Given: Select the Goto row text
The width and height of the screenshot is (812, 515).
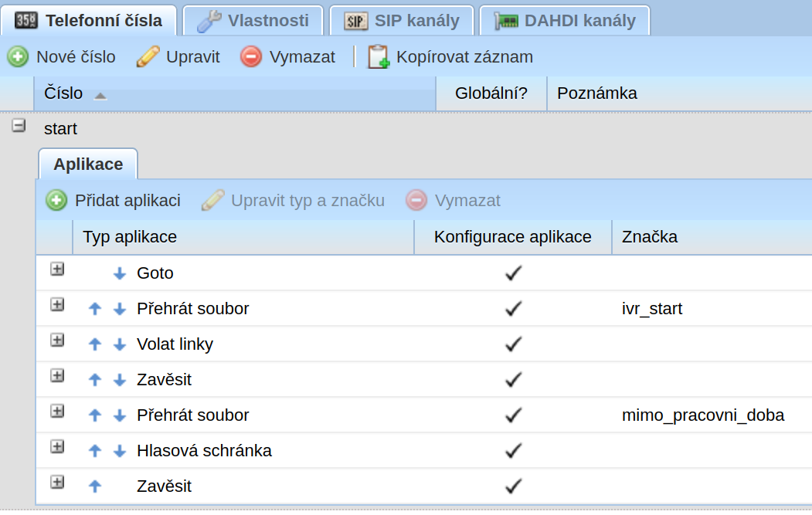Looking at the screenshot, I should point(155,273).
